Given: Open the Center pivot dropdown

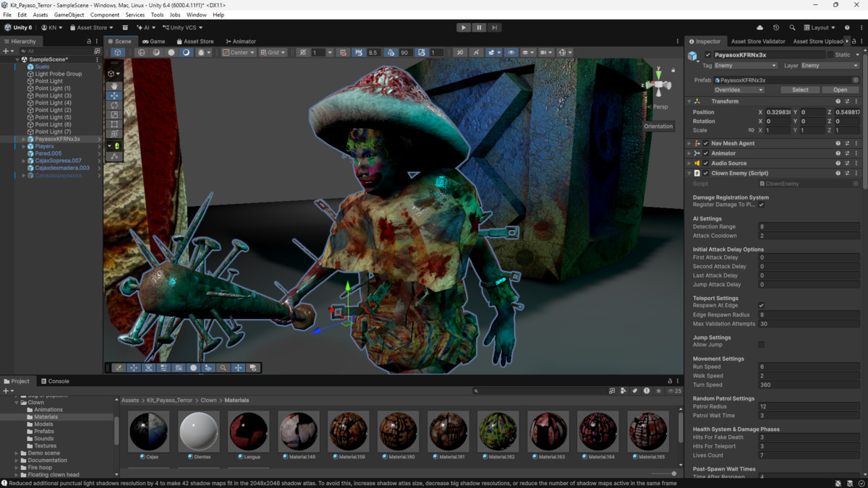Looking at the screenshot, I should [x=238, y=52].
